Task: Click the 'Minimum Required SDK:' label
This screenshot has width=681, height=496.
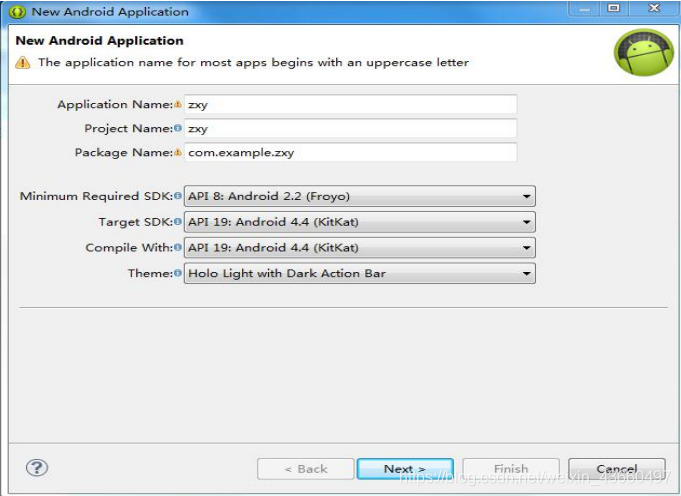Action: coord(96,196)
